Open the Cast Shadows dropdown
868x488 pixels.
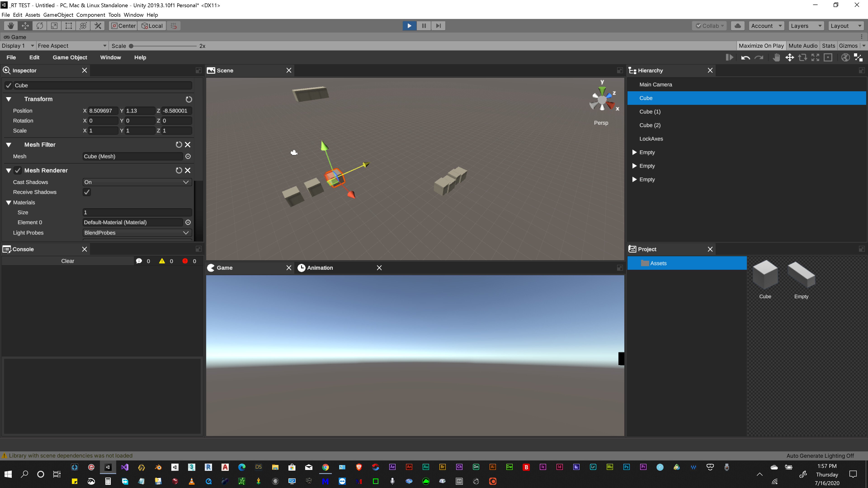tap(137, 182)
